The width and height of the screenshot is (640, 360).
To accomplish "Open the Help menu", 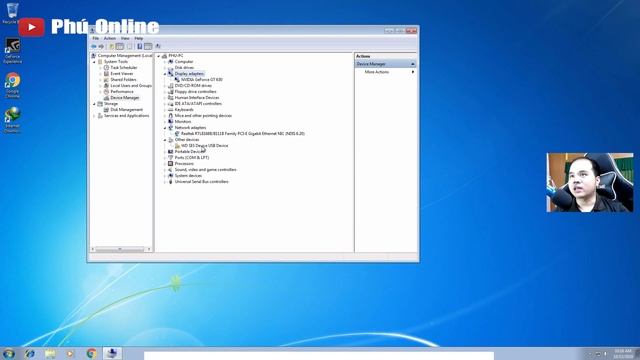I will pos(139,38).
